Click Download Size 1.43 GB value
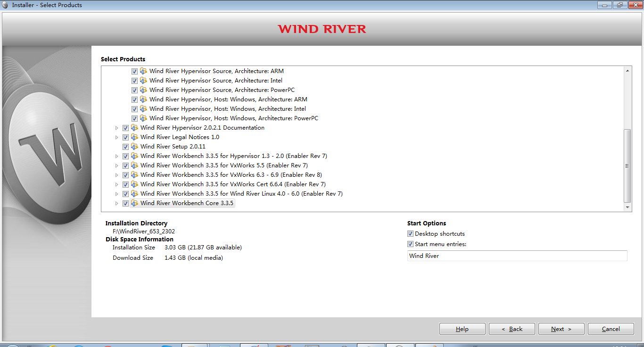The height and width of the screenshot is (347, 644). click(194, 258)
